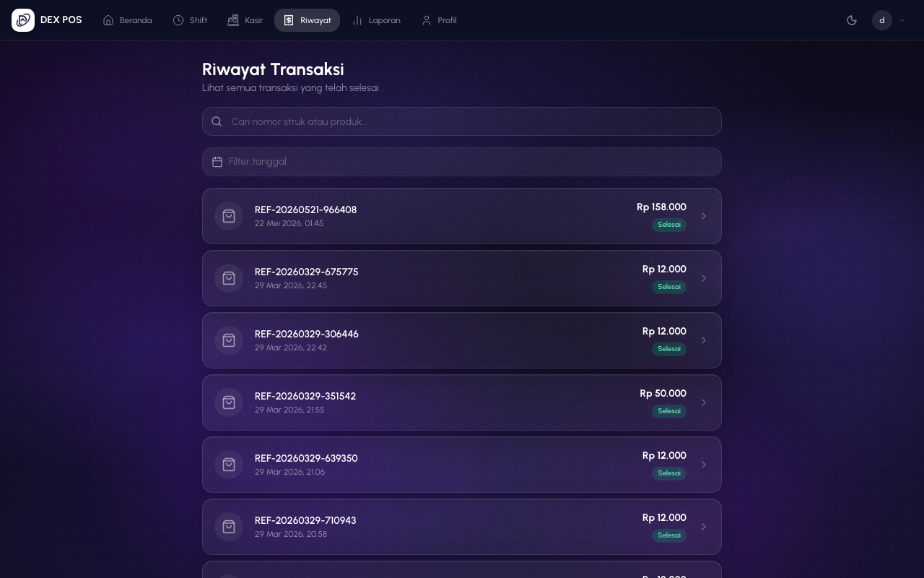Screen dimensions: 924x578
Task: Open transaction REF-20260329-710943 title
Action: tap(305, 520)
